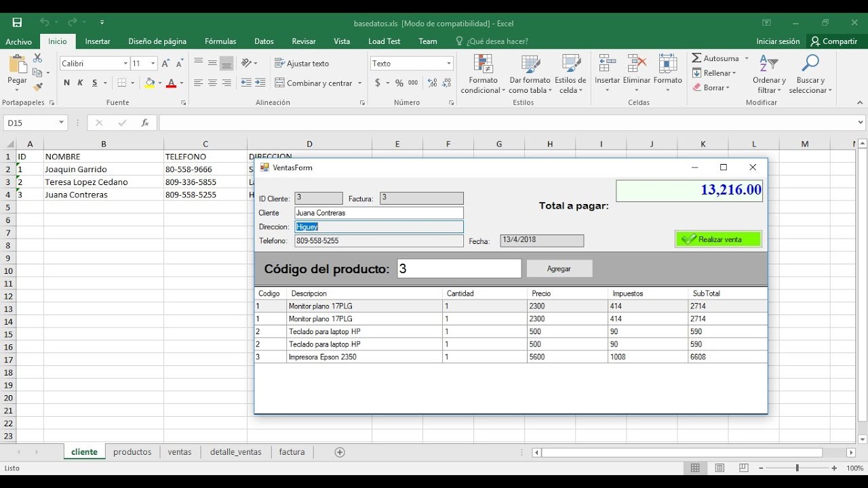Click the Insertar cells icon
This screenshot has height=488, width=868.
(x=607, y=64)
